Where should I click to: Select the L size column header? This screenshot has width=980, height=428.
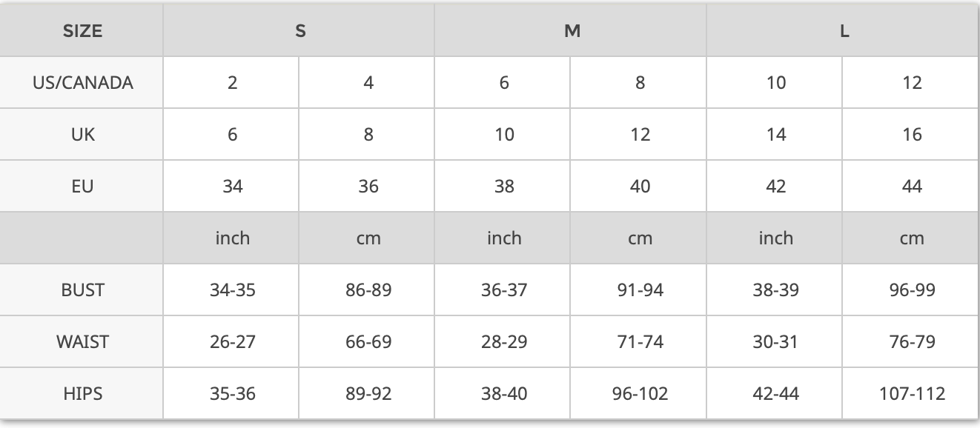844,31
